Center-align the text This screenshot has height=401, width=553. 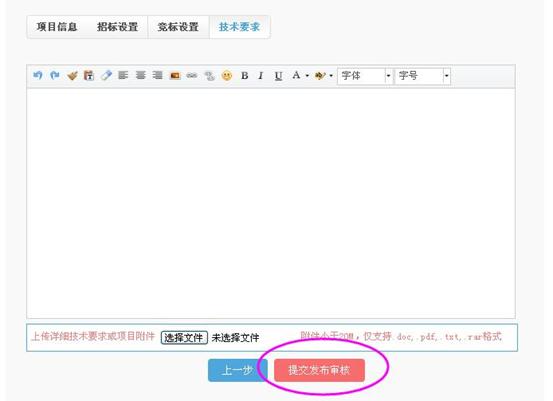point(140,75)
